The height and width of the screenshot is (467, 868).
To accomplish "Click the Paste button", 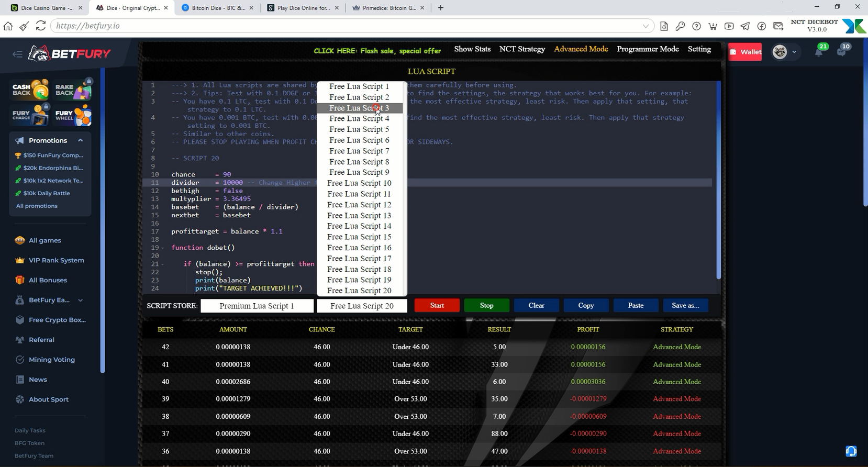I will click(636, 305).
